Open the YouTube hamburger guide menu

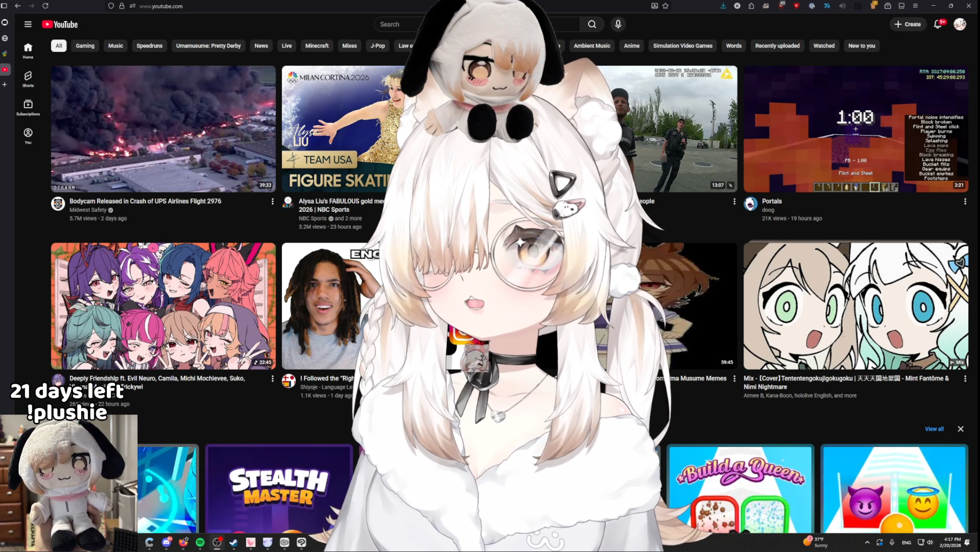(28, 25)
